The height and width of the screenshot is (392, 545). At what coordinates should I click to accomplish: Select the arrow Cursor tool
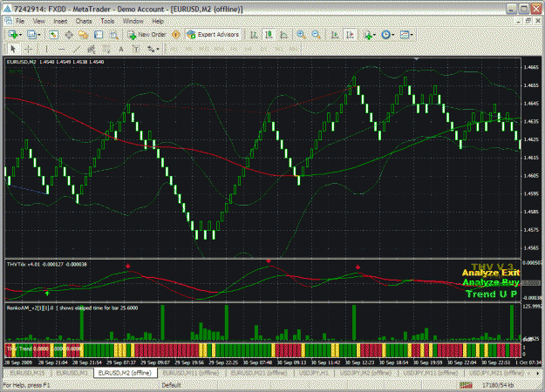click(14, 50)
